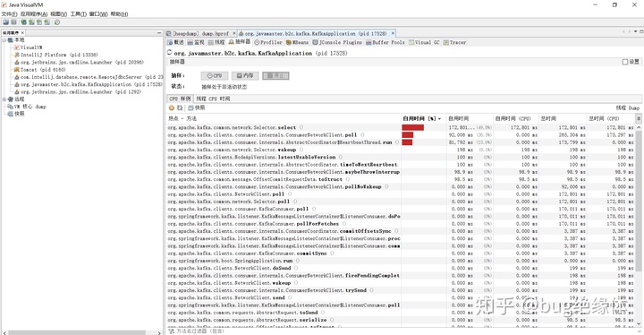Screen dimensions: 644x335
Task: Open the column chooser icon at table corner
Action: point(639,118)
